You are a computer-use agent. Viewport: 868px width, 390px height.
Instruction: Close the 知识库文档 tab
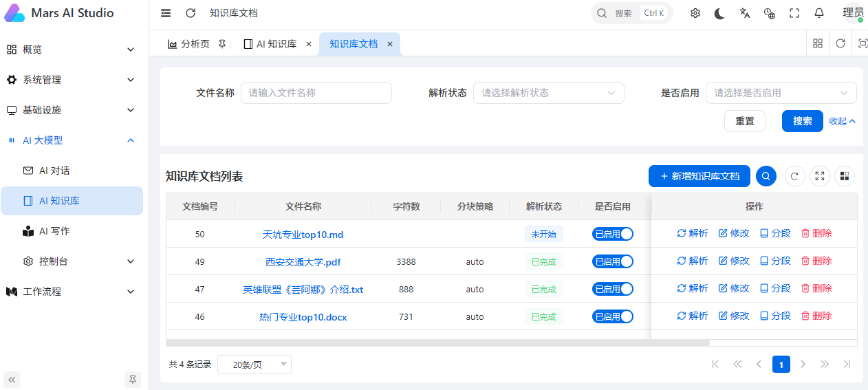point(389,44)
